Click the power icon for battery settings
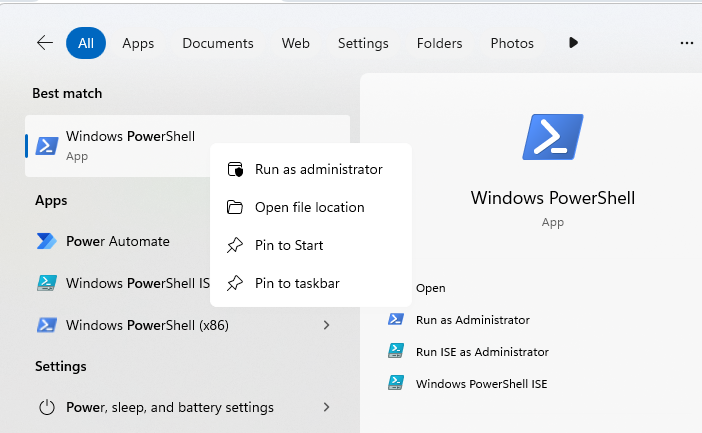The height and width of the screenshot is (433, 702). pos(47,407)
